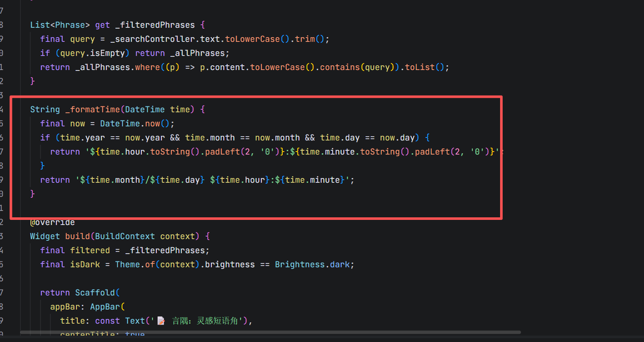The height and width of the screenshot is (342, 644).
Task: Click 'const Text' in the title line
Action: tap(120, 321)
